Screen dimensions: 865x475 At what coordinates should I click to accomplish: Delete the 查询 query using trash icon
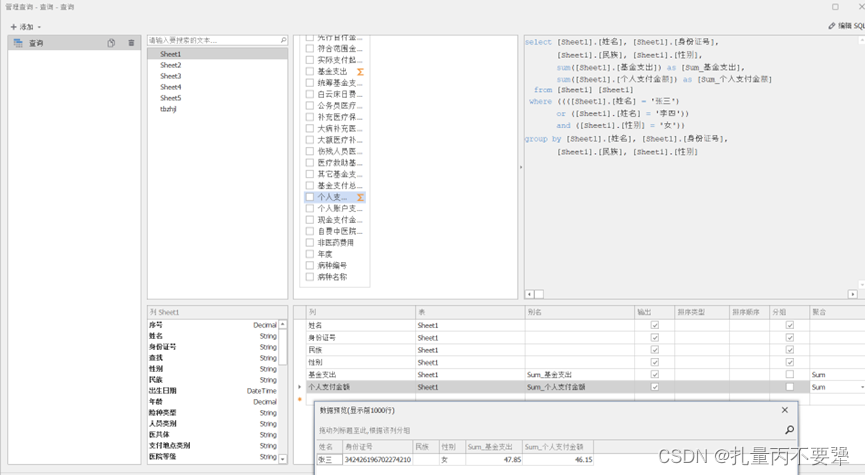click(x=131, y=43)
